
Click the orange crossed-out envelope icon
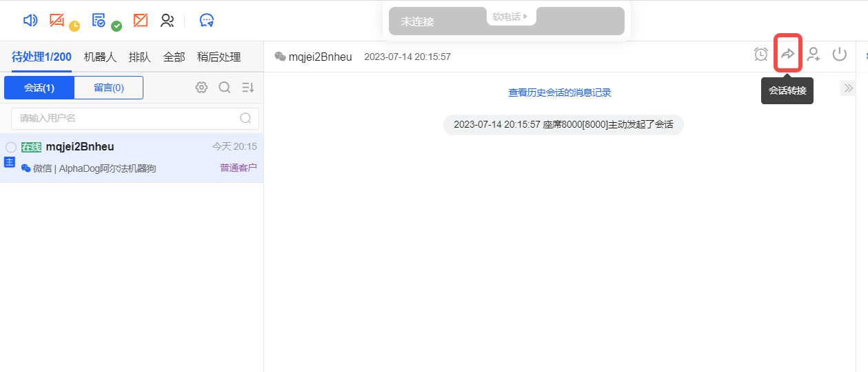(141, 21)
